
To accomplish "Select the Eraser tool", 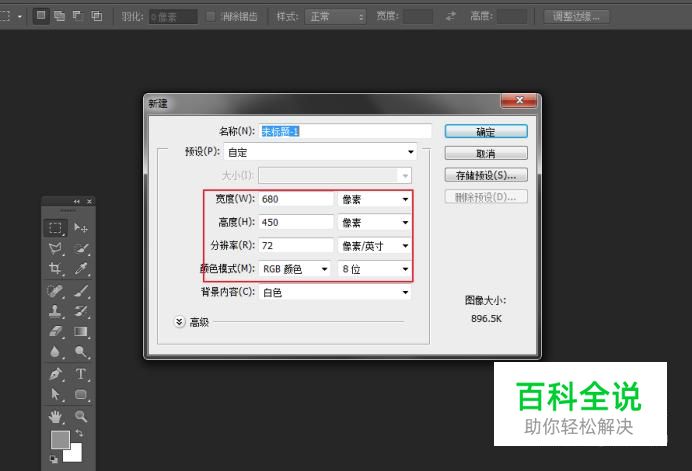I will [x=55, y=331].
